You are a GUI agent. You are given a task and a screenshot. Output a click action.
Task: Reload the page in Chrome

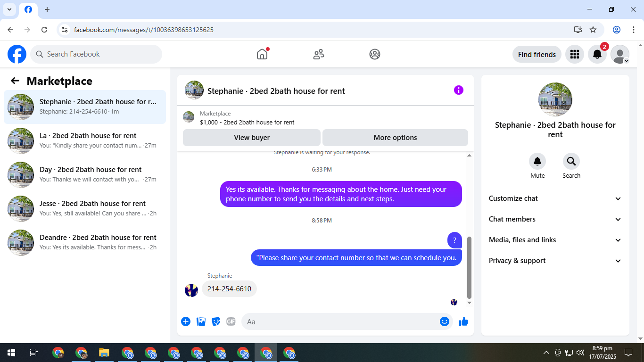(44, 30)
